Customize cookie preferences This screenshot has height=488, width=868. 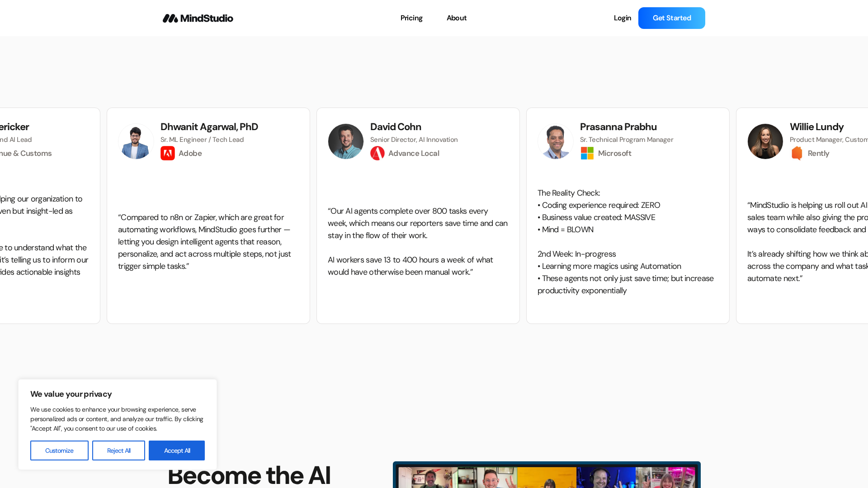(59, 450)
